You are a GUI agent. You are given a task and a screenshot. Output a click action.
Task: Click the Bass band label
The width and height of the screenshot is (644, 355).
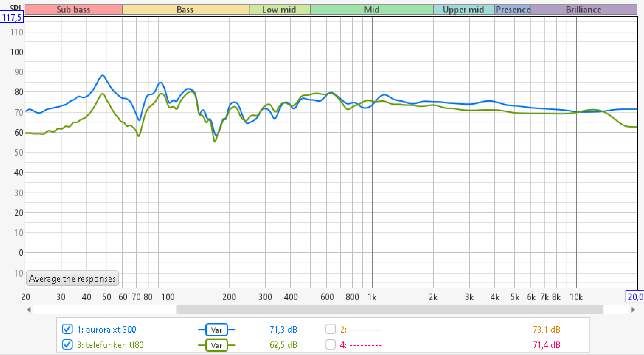point(185,10)
